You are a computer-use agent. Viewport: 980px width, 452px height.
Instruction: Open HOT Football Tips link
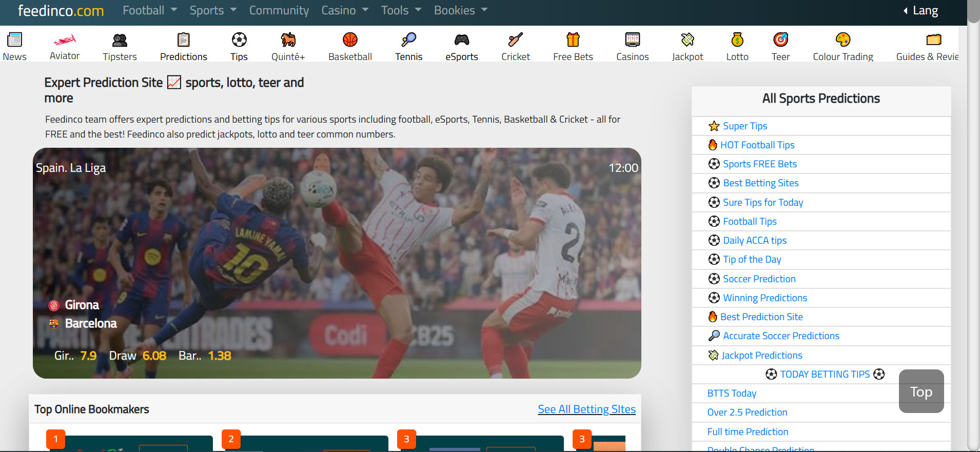757,145
